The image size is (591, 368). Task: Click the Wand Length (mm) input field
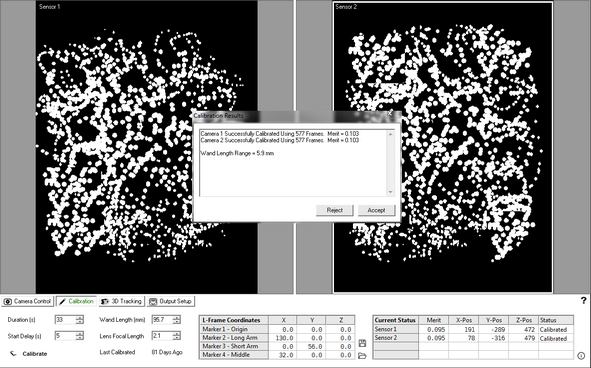162,320
